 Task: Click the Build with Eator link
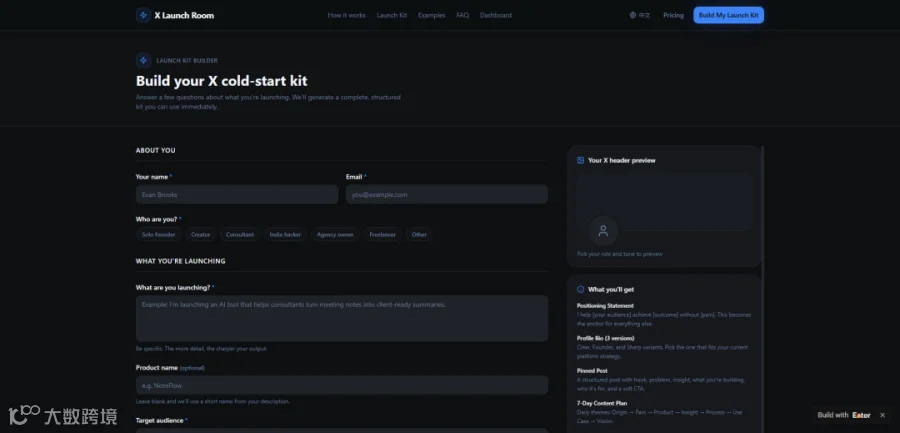844,415
